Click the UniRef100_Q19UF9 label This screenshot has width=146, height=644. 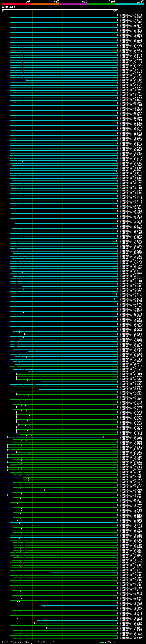(x=131, y=631)
